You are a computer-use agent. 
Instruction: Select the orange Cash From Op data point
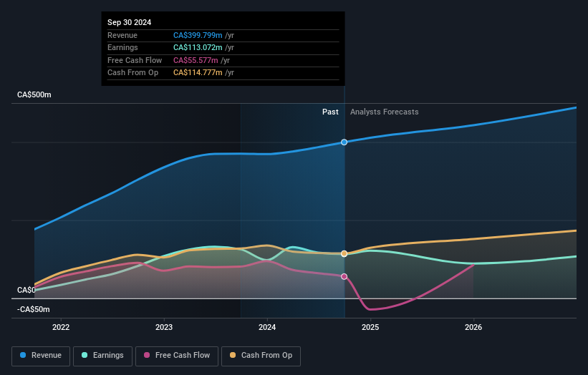click(344, 253)
